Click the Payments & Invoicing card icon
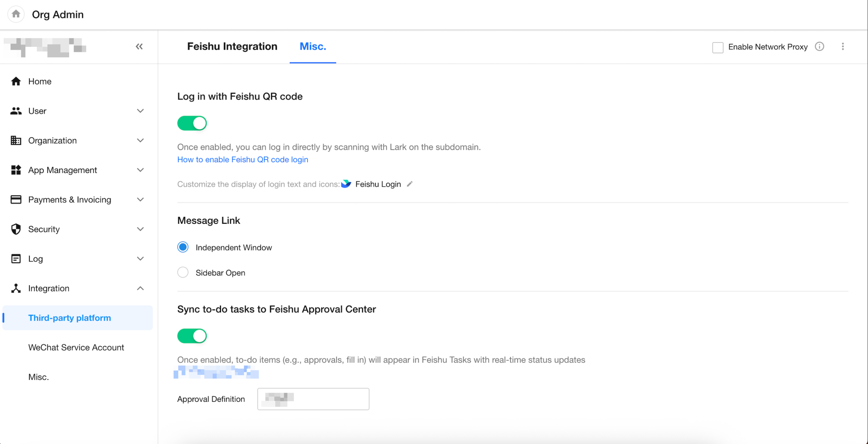Screen dimensions: 868x444 pyautogui.click(x=16, y=199)
